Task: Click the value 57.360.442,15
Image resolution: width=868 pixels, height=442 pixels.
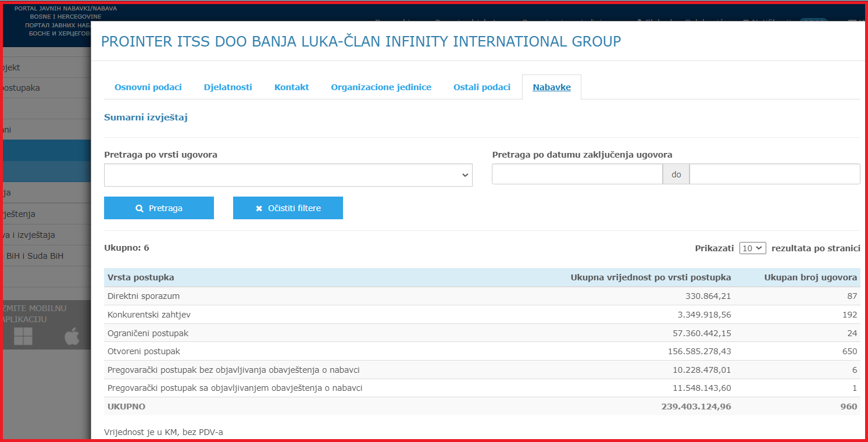Action: pos(701,333)
